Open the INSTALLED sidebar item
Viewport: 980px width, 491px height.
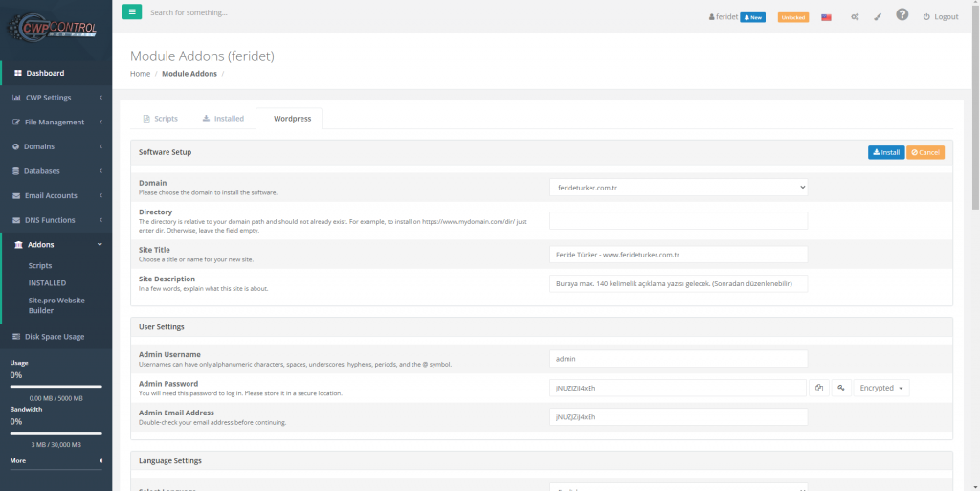tap(47, 283)
